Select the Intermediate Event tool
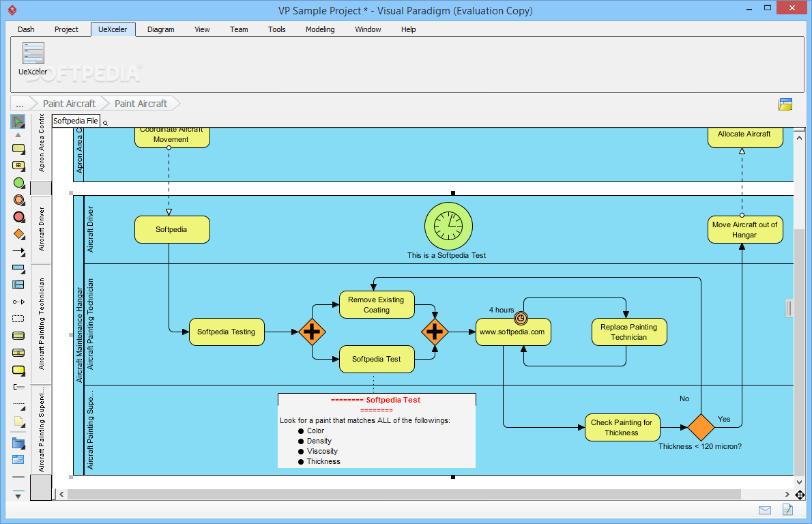Image resolution: width=812 pixels, height=524 pixels. coord(18,200)
